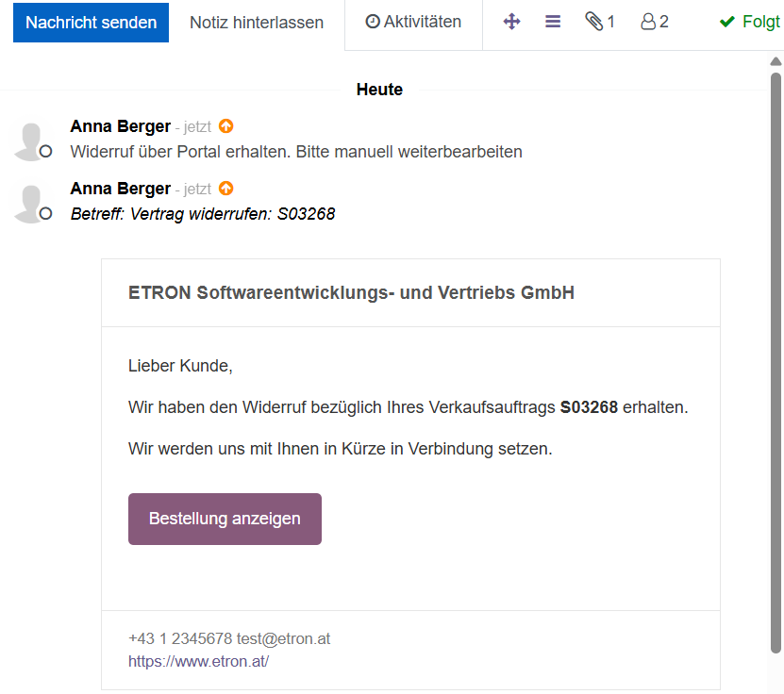
Task: Click the four-arrow move icon
Action: click(x=511, y=22)
